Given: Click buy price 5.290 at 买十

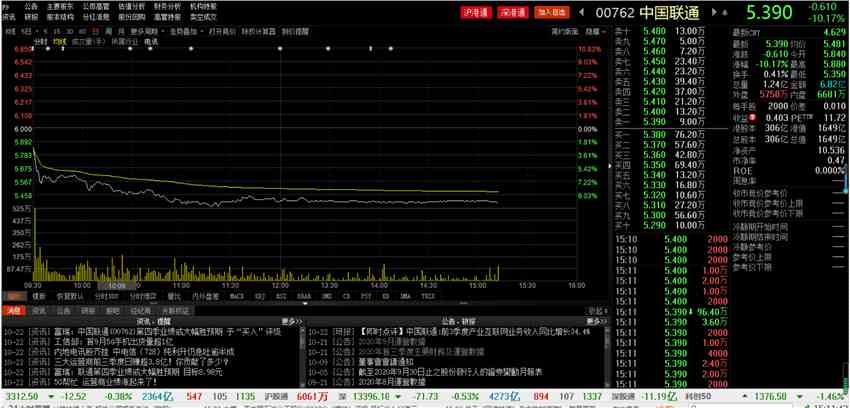Looking at the screenshot, I should coord(654,225).
